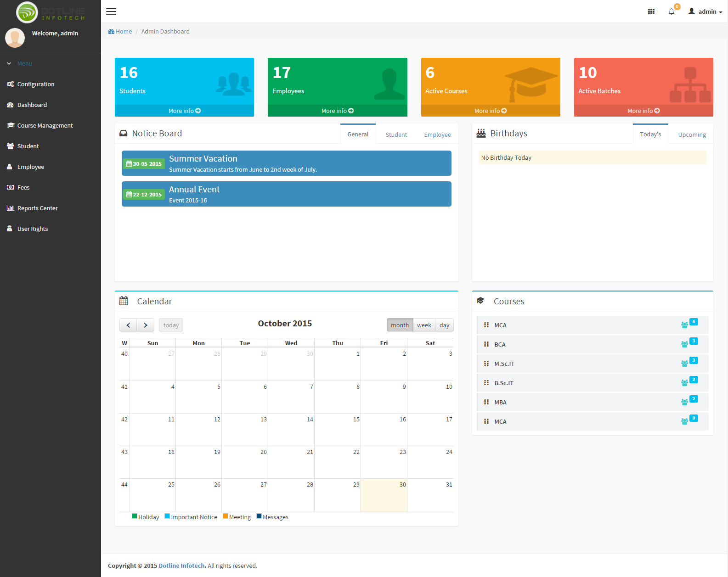Open the admin user dropdown
The height and width of the screenshot is (577, 728).
[x=705, y=11]
